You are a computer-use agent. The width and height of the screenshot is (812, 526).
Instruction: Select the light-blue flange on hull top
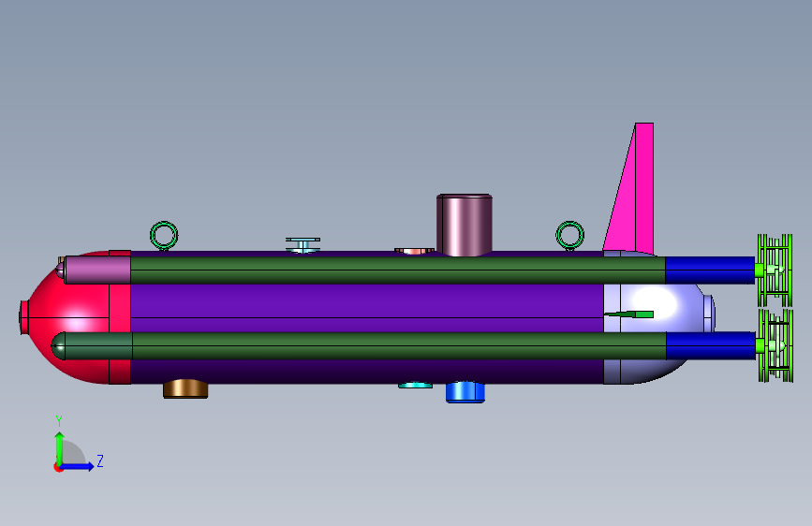[303, 245]
